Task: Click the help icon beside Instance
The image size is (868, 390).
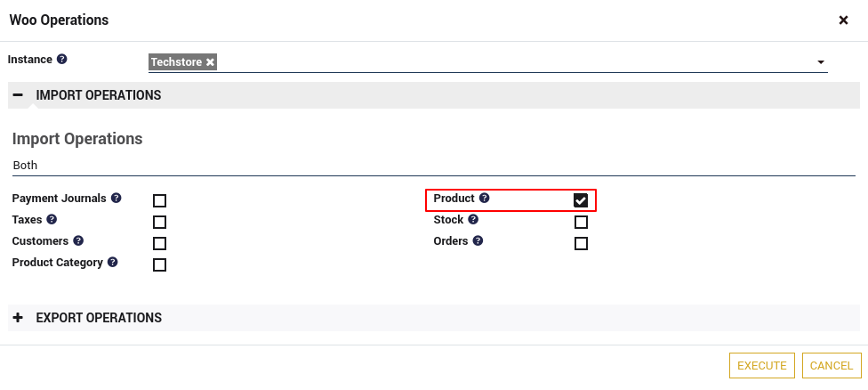Action: click(62, 60)
